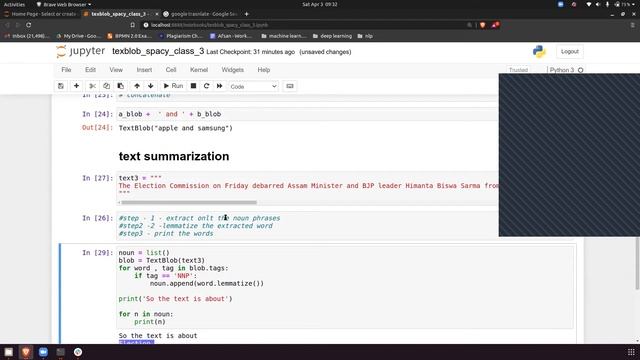Interrupt the kernel with stop icon

coord(193,86)
